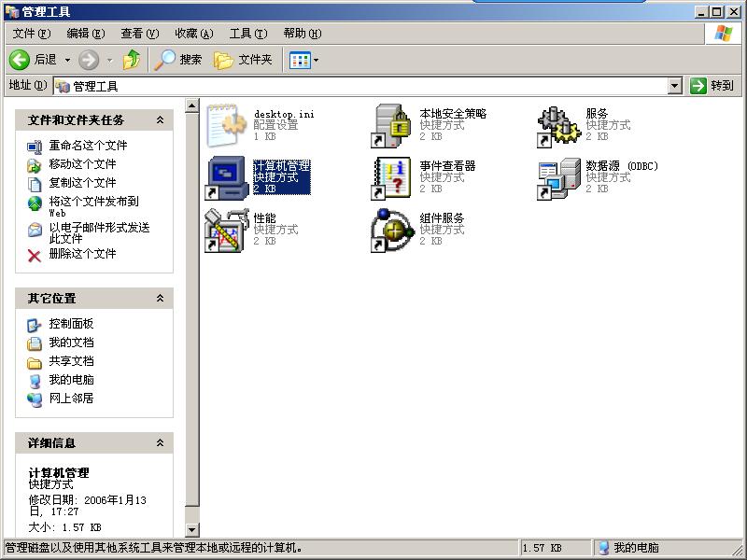Screen dimensions: 747x560
Task: Select the 计算机管理 computer shortcut icon
Action: 227,178
